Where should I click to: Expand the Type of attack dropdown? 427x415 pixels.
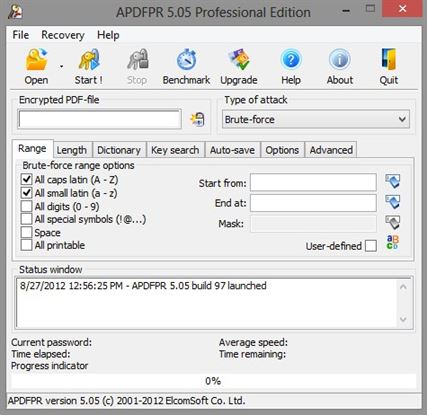402,119
